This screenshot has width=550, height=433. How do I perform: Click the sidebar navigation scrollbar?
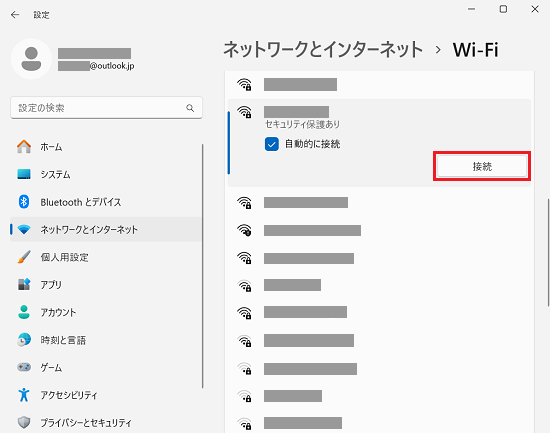[202, 266]
